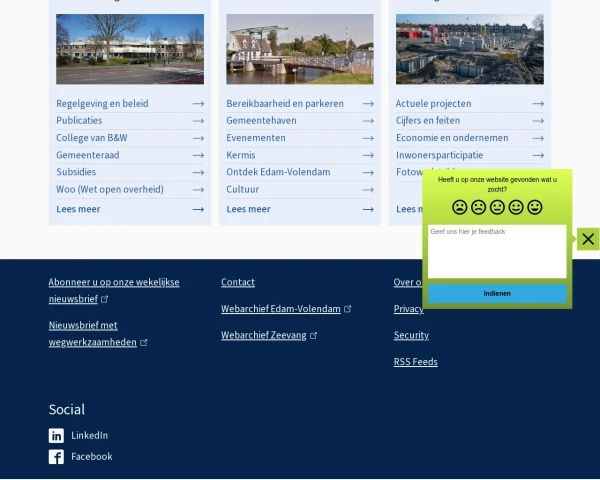600x480 pixels.
Task: Open Bereikbaarheid en parkeren link
Action: point(285,103)
